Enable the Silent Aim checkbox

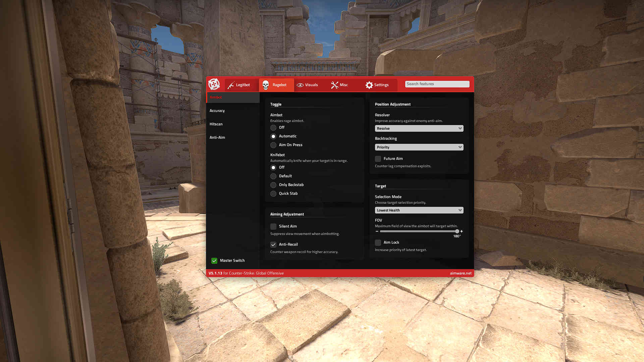click(x=273, y=227)
